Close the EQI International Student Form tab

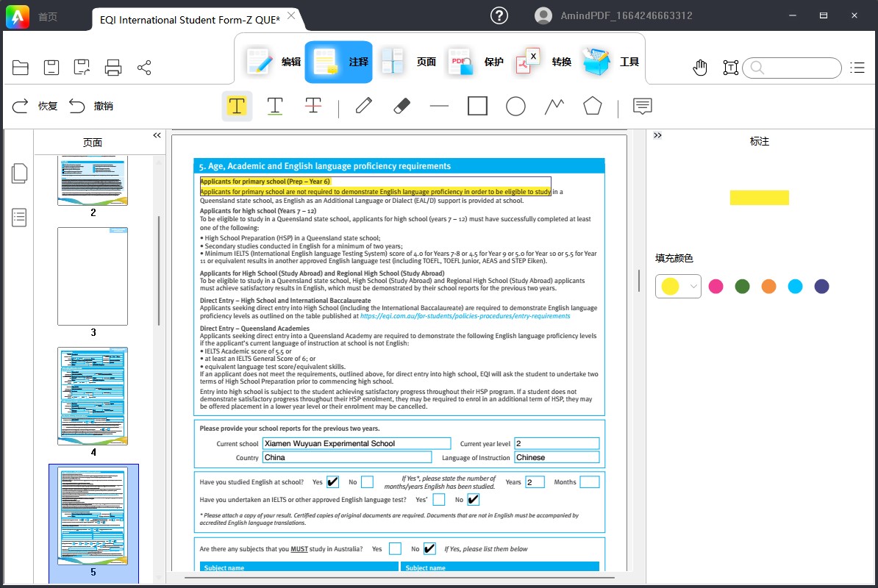291,15
